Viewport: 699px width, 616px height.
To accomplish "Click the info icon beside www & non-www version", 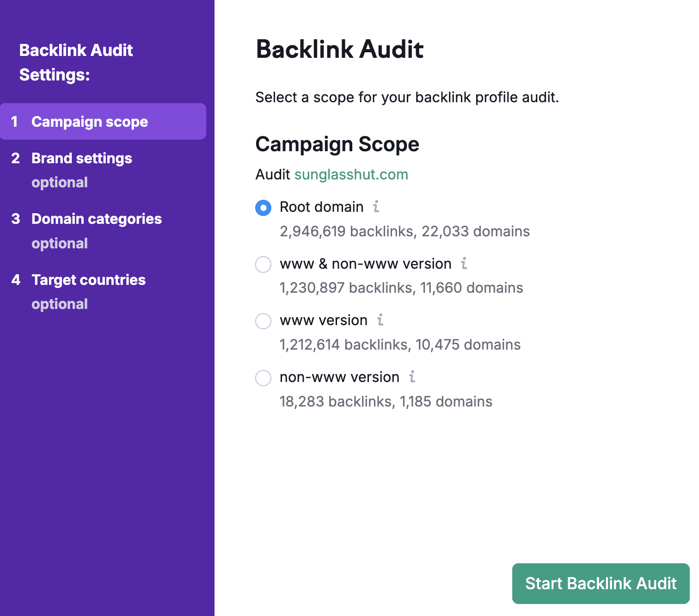I will pos(464,265).
